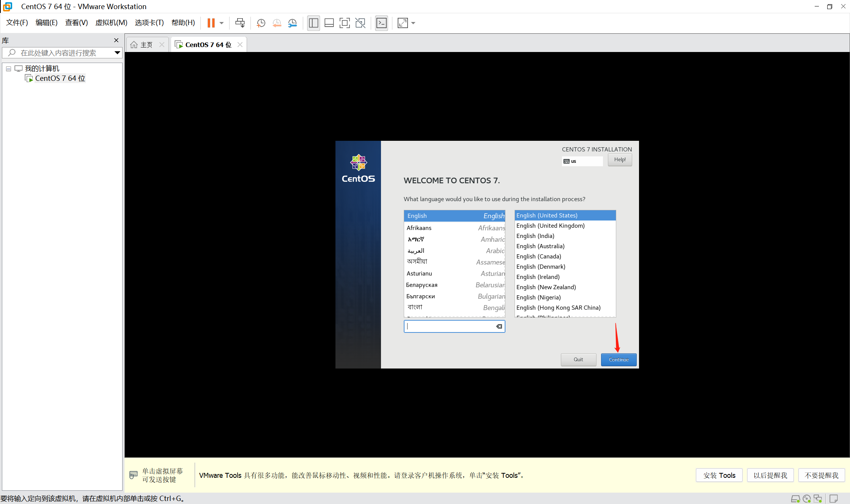Open the display stretch dropdown arrow
The width and height of the screenshot is (850, 504).
click(413, 23)
